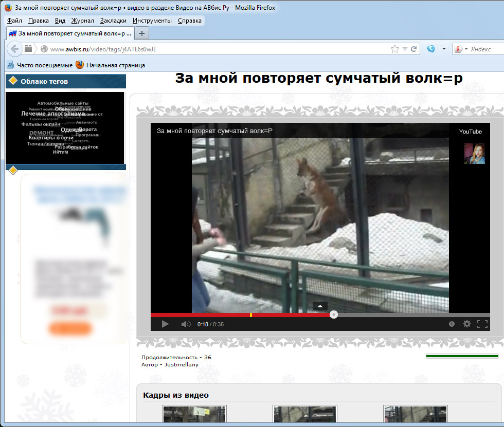Expand the up-arrow panel above progress bar
Screen dimensions: 504x427
(320, 306)
